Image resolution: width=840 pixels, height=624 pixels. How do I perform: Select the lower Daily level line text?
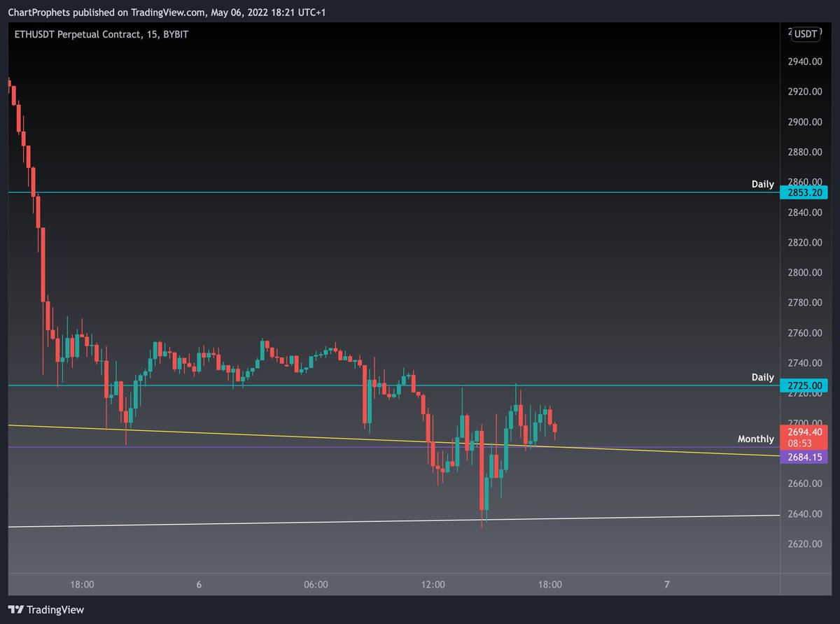pyautogui.click(x=763, y=377)
